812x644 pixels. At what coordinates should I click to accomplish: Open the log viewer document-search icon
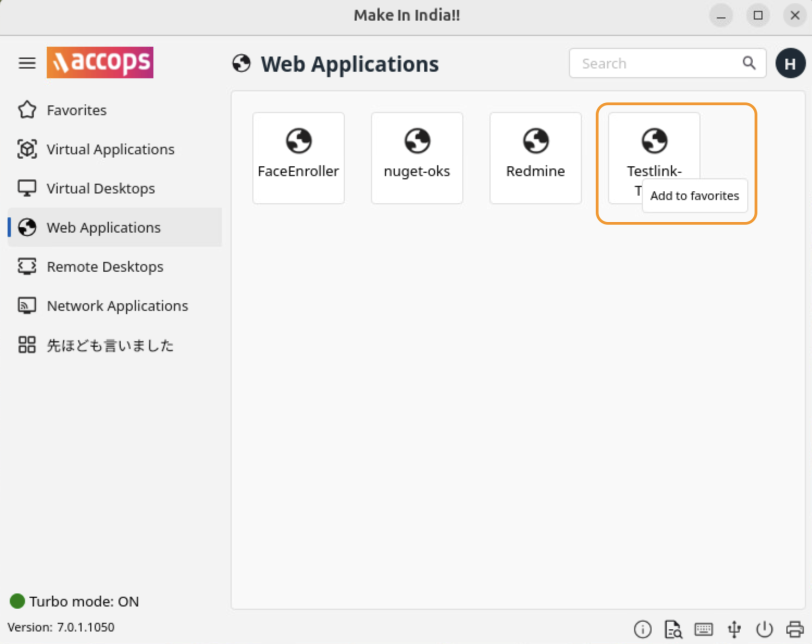(x=673, y=629)
